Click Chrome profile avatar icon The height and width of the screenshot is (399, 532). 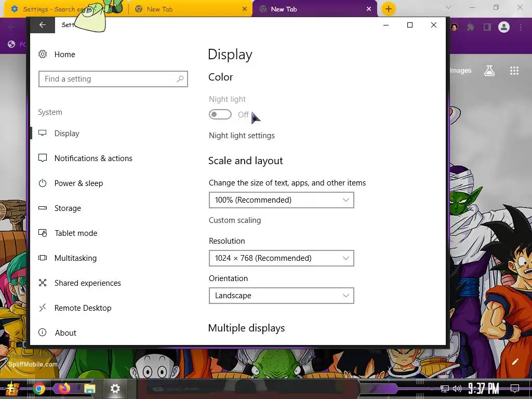(x=504, y=27)
